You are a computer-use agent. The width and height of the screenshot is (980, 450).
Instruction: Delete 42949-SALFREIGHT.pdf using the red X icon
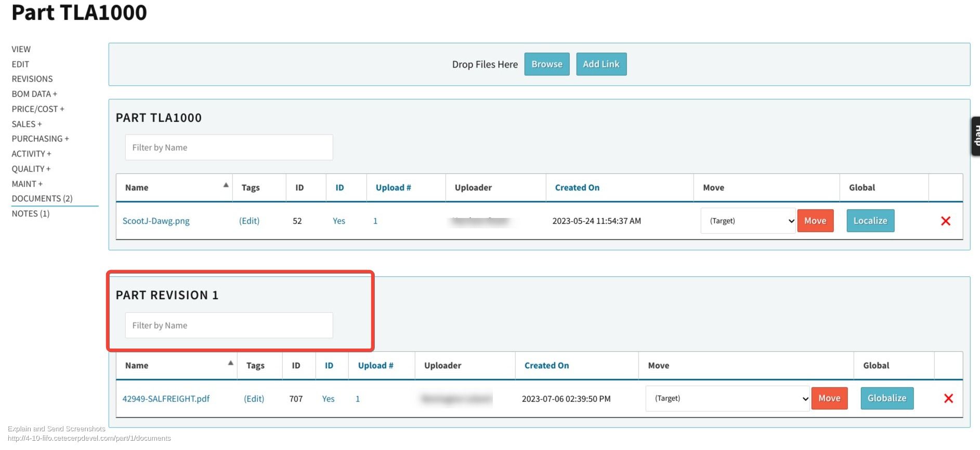click(x=948, y=398)
